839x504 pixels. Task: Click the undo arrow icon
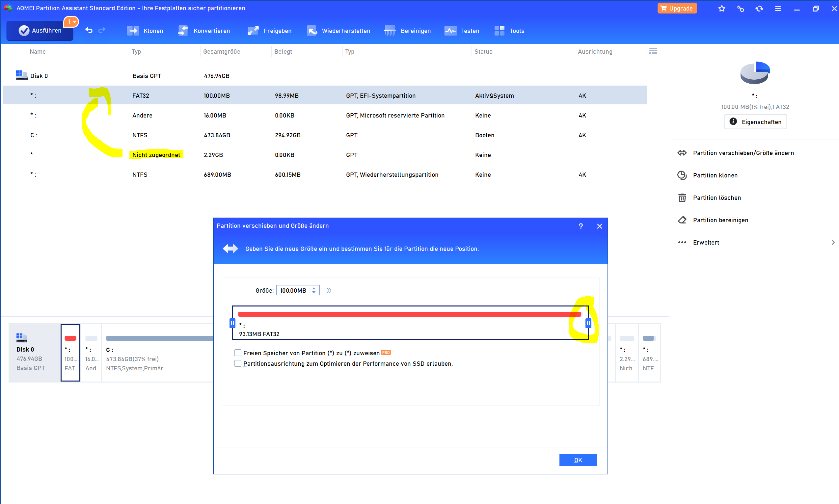click(x=89, y=30)
